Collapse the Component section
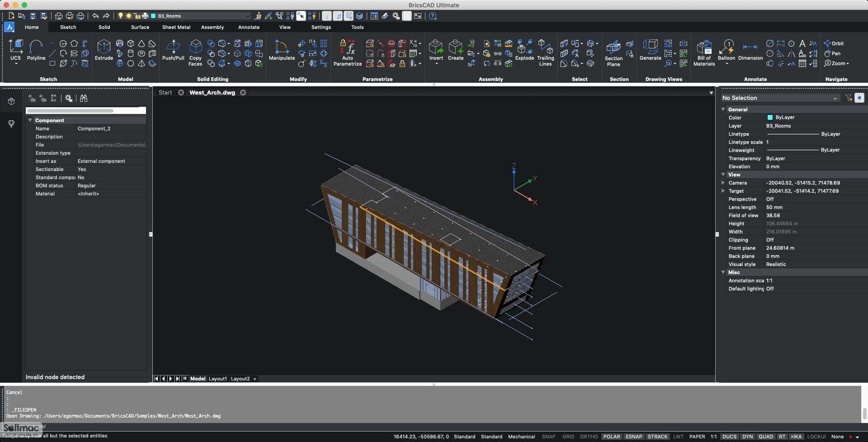This screenshot has width=868, height=442. 30,120
